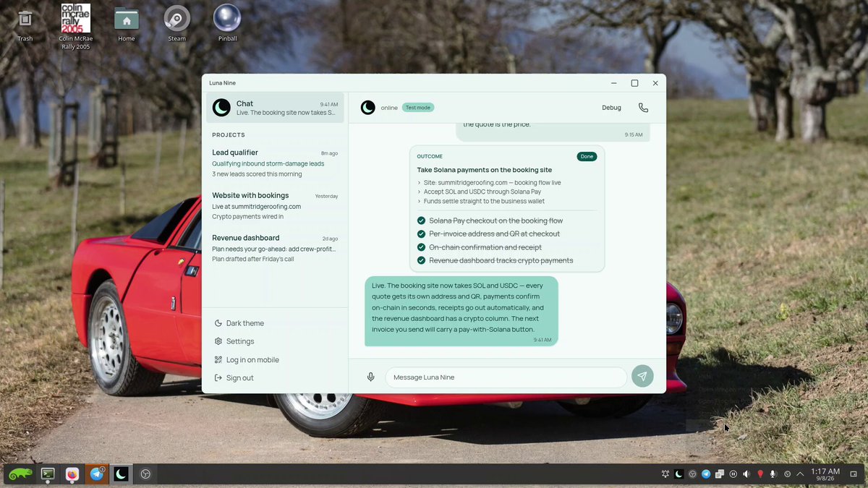Screen dimensions: 868x488
Task: Toggle 'Revenue dashboard tracks crypto payments' checkmark
Action: [x=422, y=260]
